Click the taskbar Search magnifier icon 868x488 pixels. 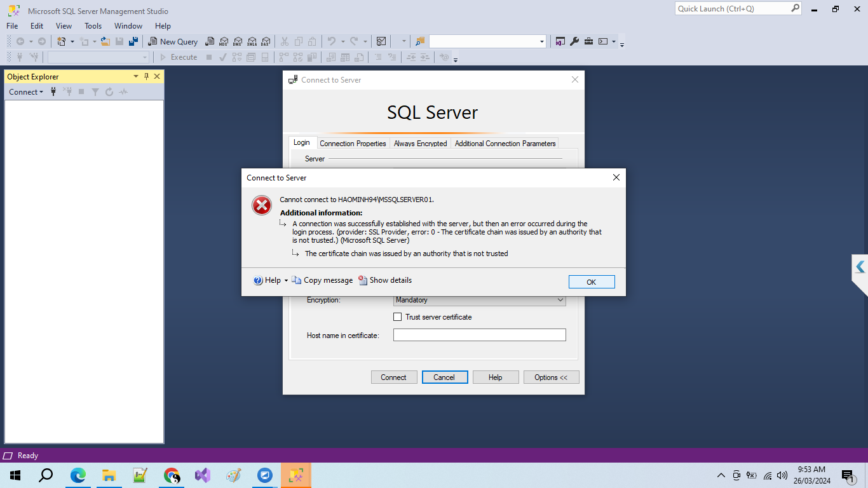click(46, 475)
